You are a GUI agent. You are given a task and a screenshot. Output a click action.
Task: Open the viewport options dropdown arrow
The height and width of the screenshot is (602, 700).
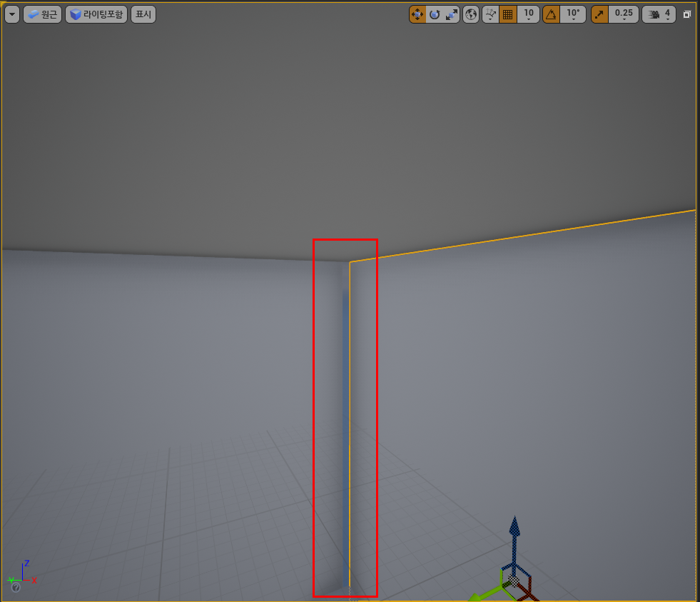click(x=12, y=14)
